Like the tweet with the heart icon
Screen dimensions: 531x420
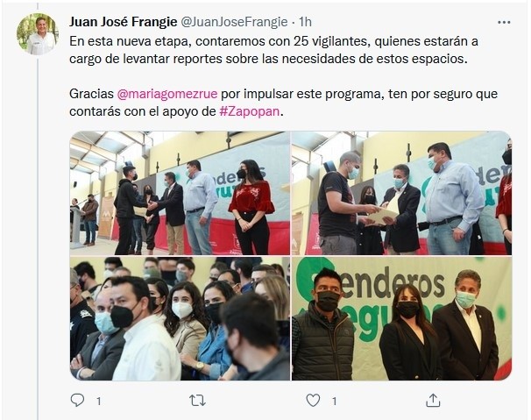pyautogui.click(x=313, y=401)
